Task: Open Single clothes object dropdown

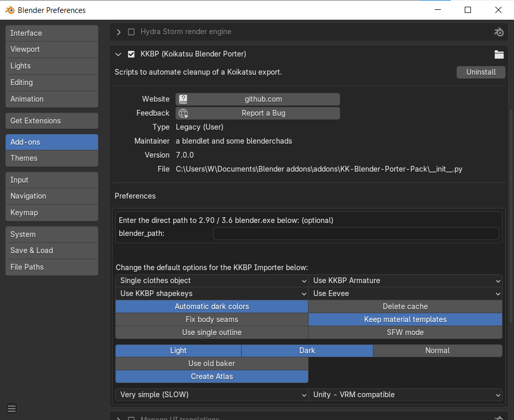Action: pyautogui.click(x=212, y=281)
